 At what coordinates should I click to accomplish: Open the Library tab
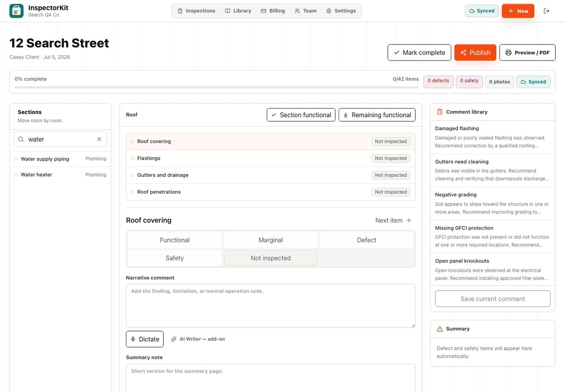point(238,11)
